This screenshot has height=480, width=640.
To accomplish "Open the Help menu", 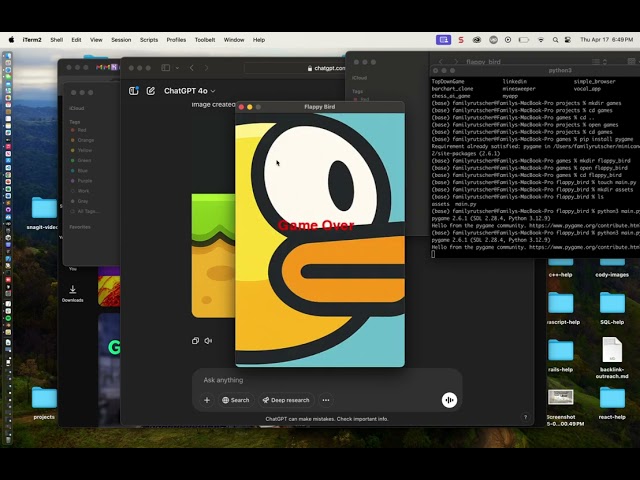I will pos(259,40).
